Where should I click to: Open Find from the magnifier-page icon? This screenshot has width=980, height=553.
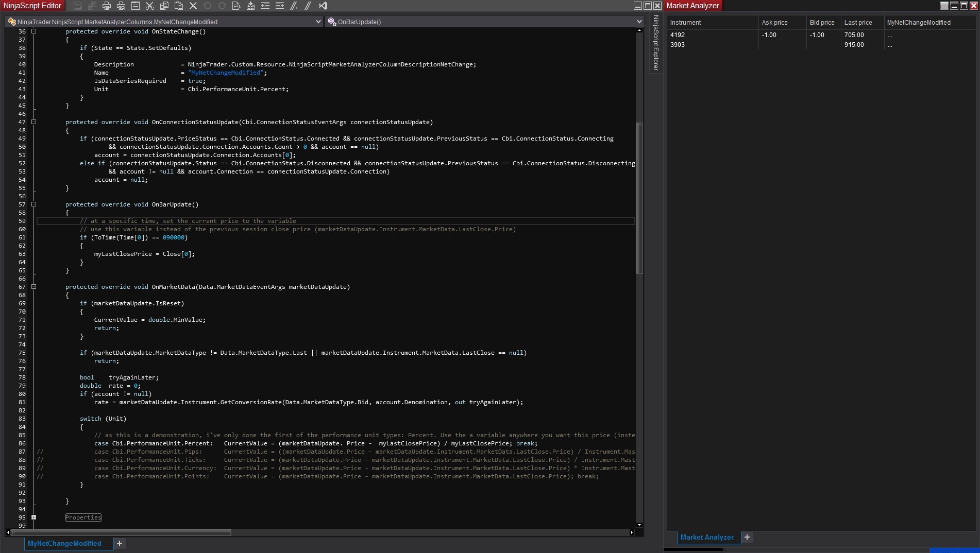(236, 6)
